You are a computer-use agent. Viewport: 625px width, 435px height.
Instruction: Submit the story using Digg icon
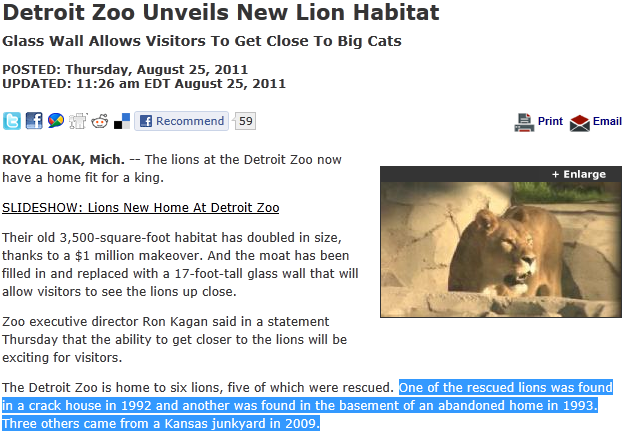[x=78, y=121]
